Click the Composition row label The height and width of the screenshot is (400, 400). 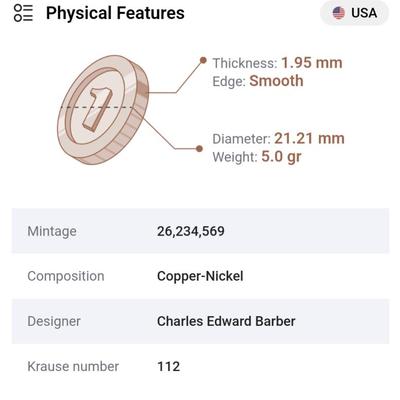click(66, 276)
